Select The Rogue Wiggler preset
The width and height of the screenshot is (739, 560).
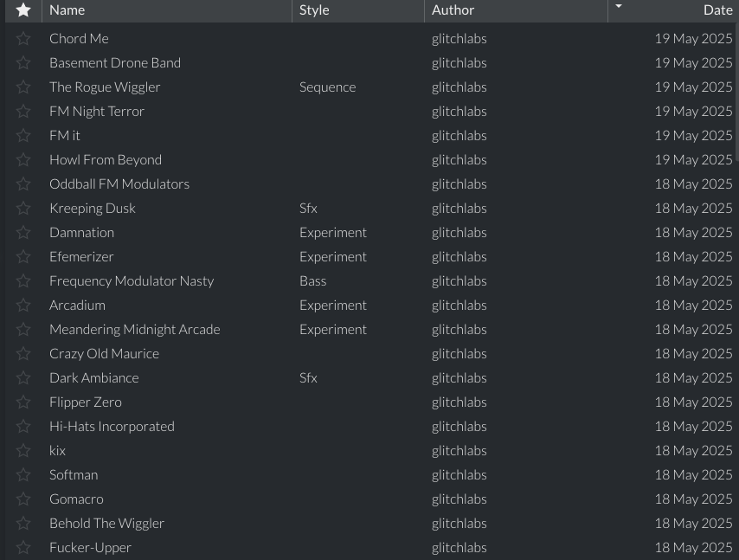(105, 87)
